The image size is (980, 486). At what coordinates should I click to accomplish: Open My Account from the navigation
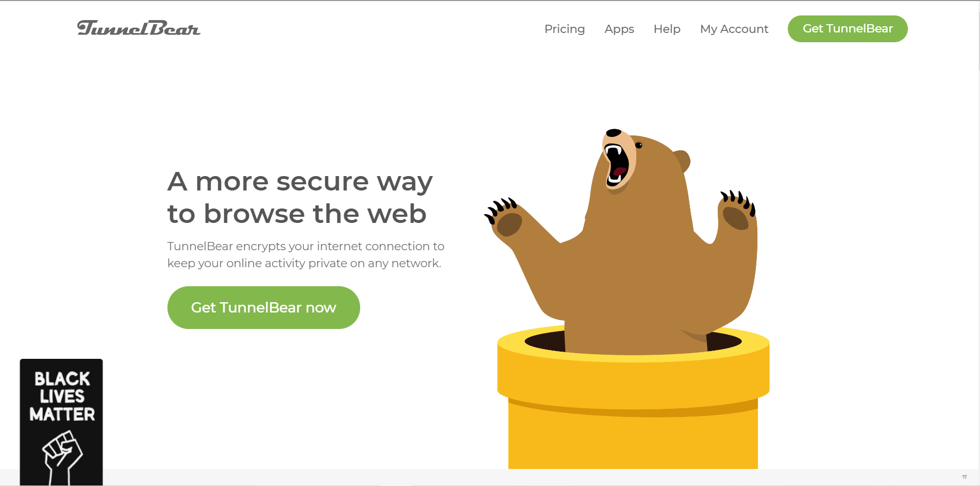click(x=734, y=29)
